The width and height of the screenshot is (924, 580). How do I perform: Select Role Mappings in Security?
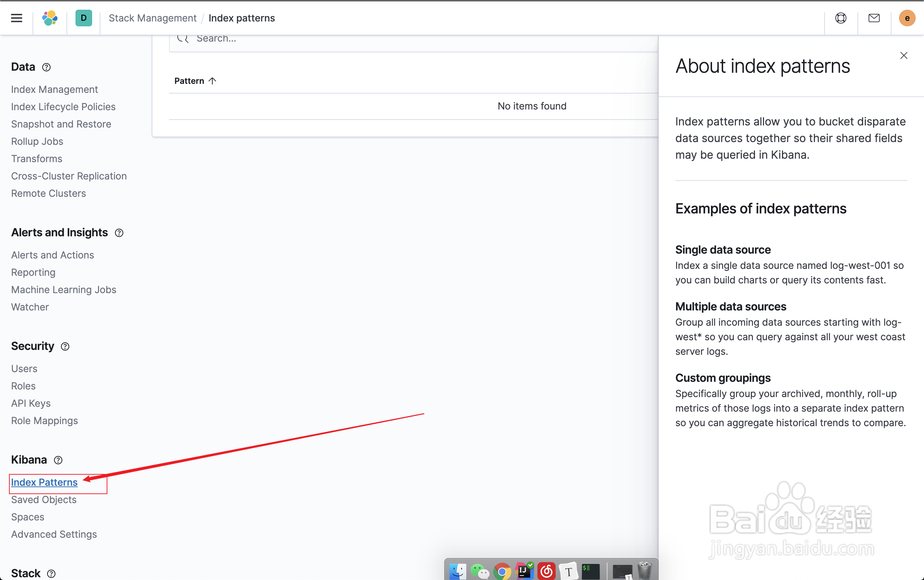pyautogui.click(x=44, y=420)
